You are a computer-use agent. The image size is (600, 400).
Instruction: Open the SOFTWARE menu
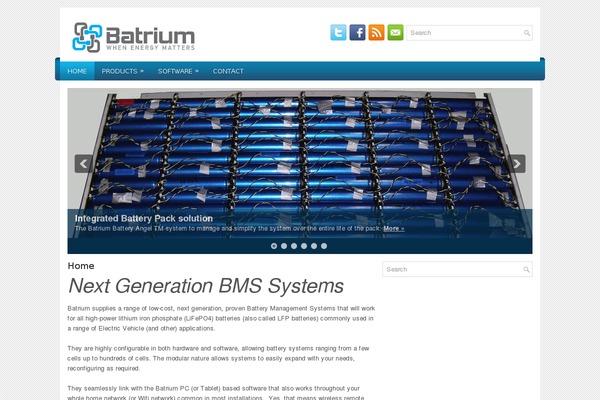pyautogui.click(x=178, y=71)
